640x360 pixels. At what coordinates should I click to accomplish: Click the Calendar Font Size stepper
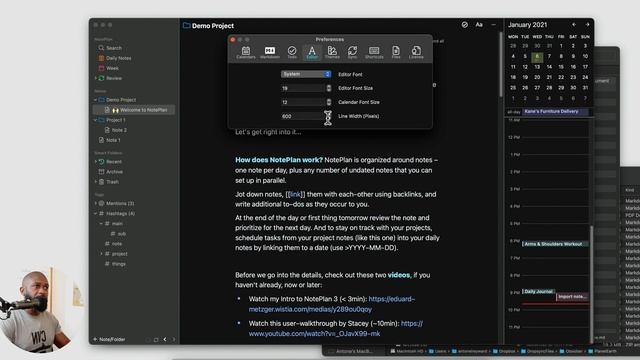pyautogui.click(x=329, y=102)
